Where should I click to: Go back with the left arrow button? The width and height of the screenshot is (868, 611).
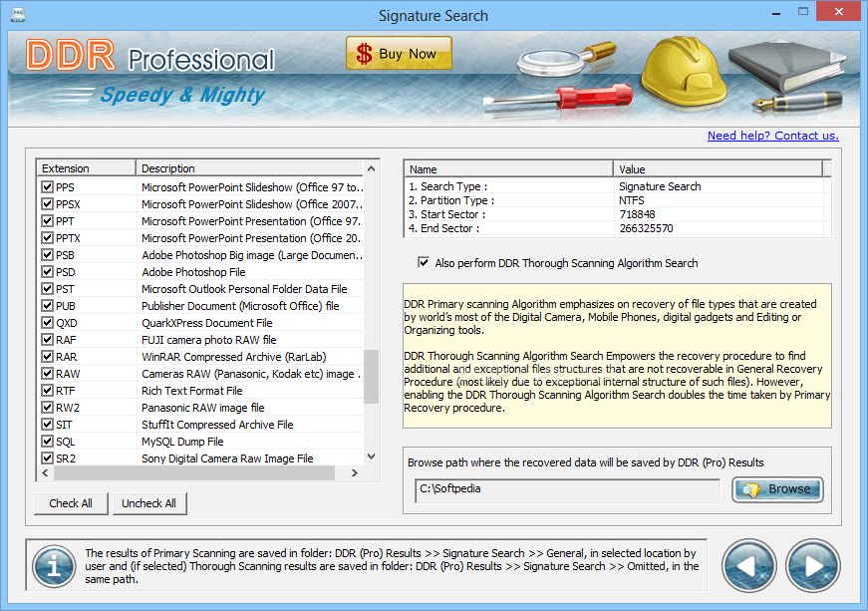(748, 565)
